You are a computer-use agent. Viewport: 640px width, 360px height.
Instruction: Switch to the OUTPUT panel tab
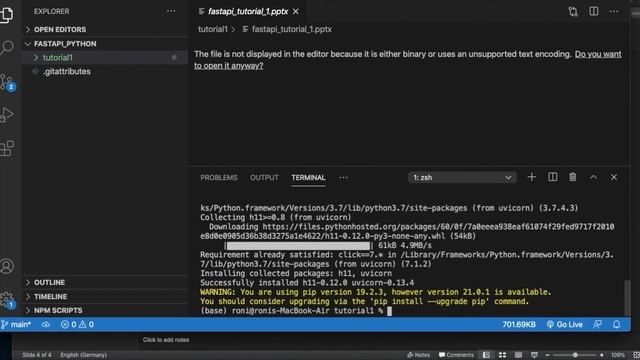pos(264,178)
